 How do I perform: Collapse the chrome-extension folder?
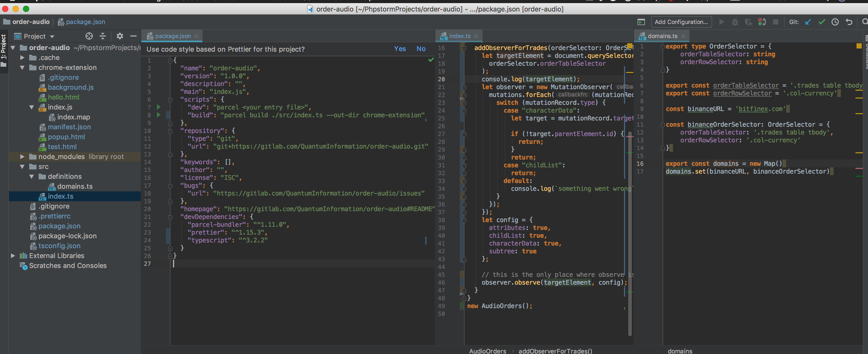(x=22, y=68)
